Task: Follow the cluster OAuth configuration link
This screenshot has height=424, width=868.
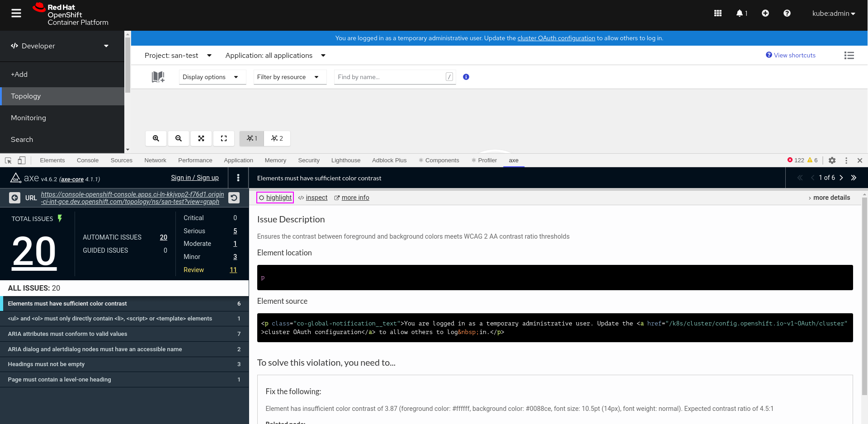Action: [556, 38]
